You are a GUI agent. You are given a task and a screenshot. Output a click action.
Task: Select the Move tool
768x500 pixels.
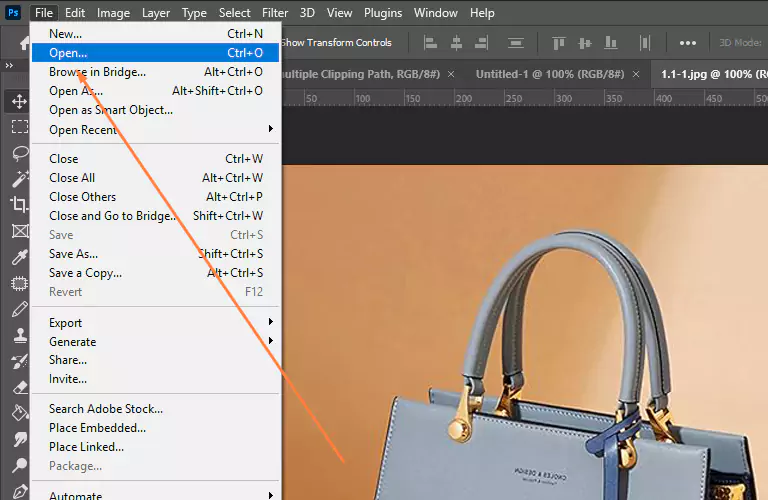pos(19,102)
